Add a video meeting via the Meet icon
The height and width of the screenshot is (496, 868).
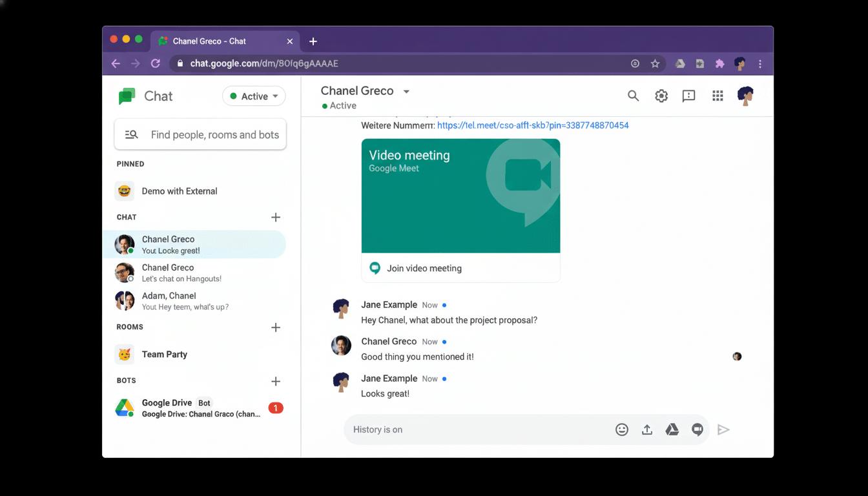(697, 429)
